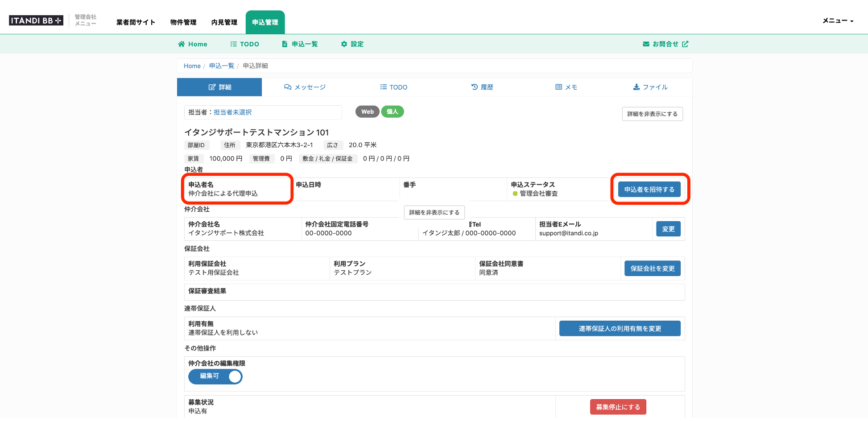Click the お問合せ envelope icon
The width and height of the screenshot is (868, 421).
[646, 44]
